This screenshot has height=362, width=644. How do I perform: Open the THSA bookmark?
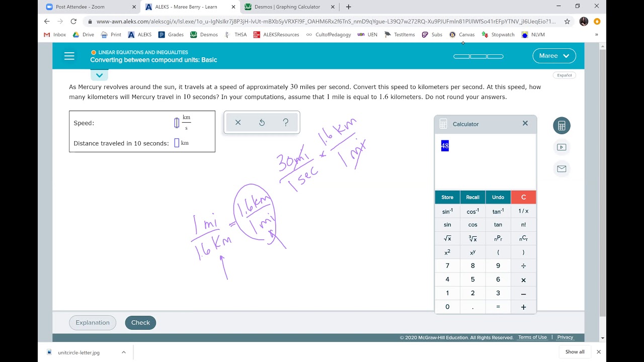pyautogui.click(x=235, y=35)
